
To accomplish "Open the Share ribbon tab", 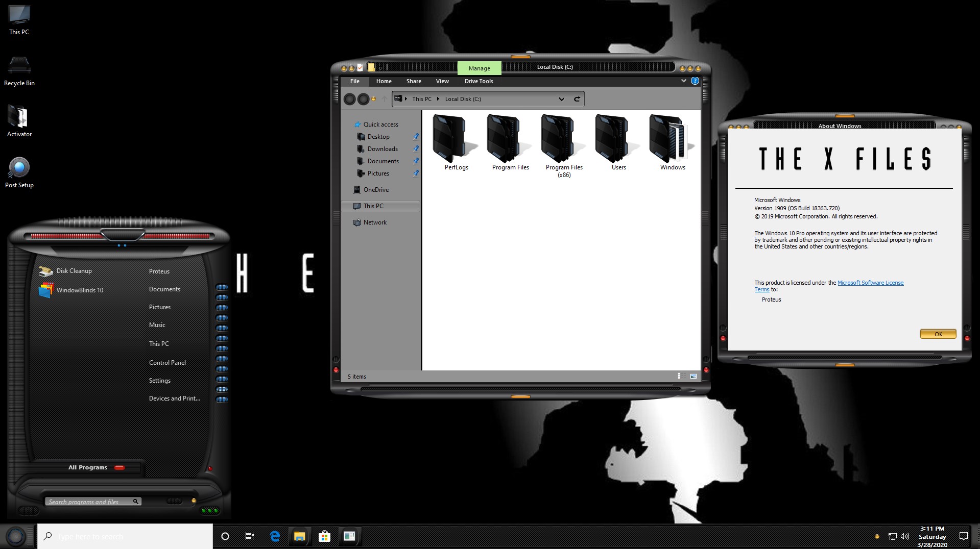I will [x=414, y=81].
